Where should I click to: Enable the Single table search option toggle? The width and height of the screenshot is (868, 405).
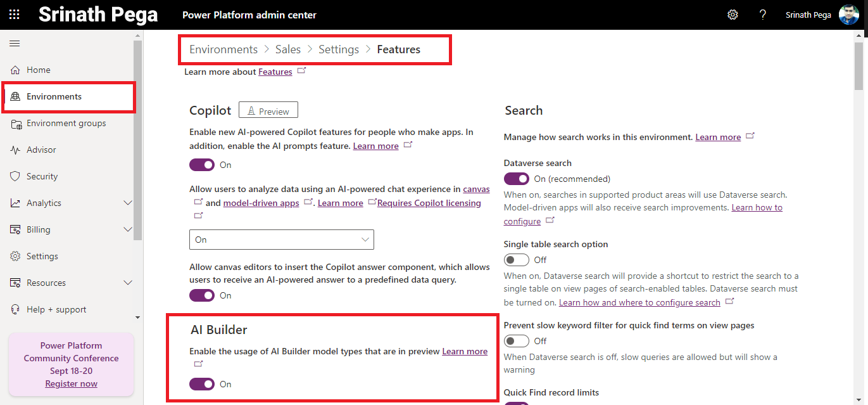[516, 260]
